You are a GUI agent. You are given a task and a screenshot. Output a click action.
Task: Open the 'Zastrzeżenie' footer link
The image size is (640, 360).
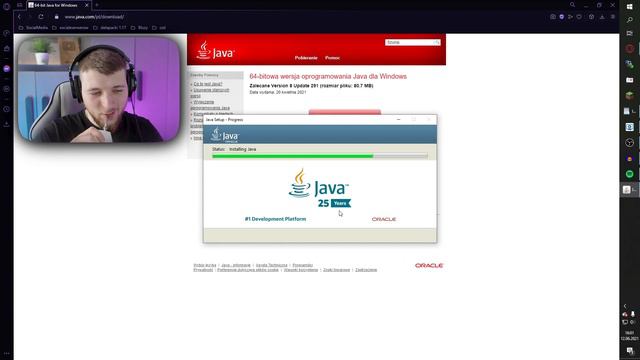366,270
